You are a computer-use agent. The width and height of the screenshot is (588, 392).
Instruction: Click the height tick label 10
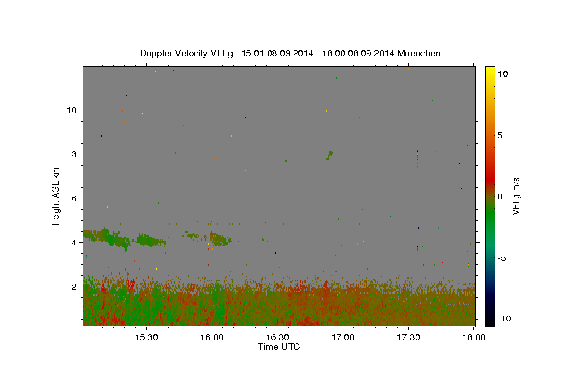pyautogui.click(x=73, y=110)
